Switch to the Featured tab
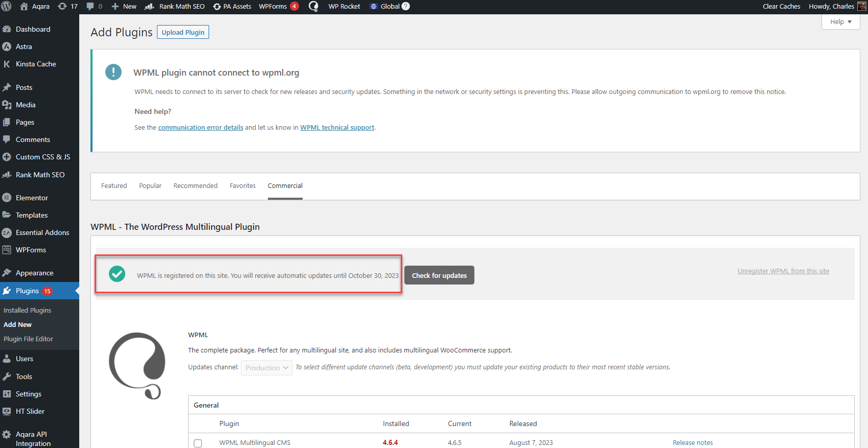Image resolution: width=868 pixels, height=448 pixels. click(x=114, y=185)
